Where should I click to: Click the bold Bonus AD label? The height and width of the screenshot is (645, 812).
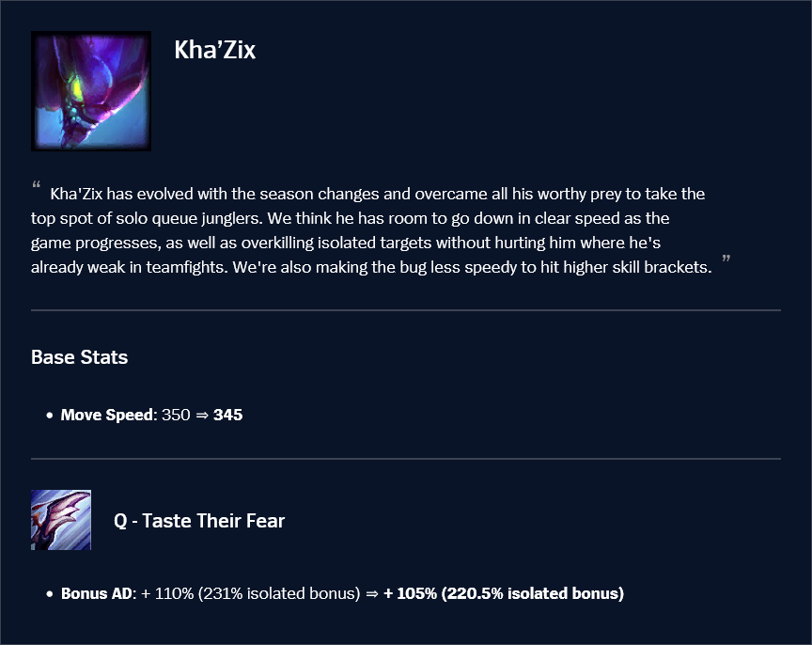pos(98,594)
